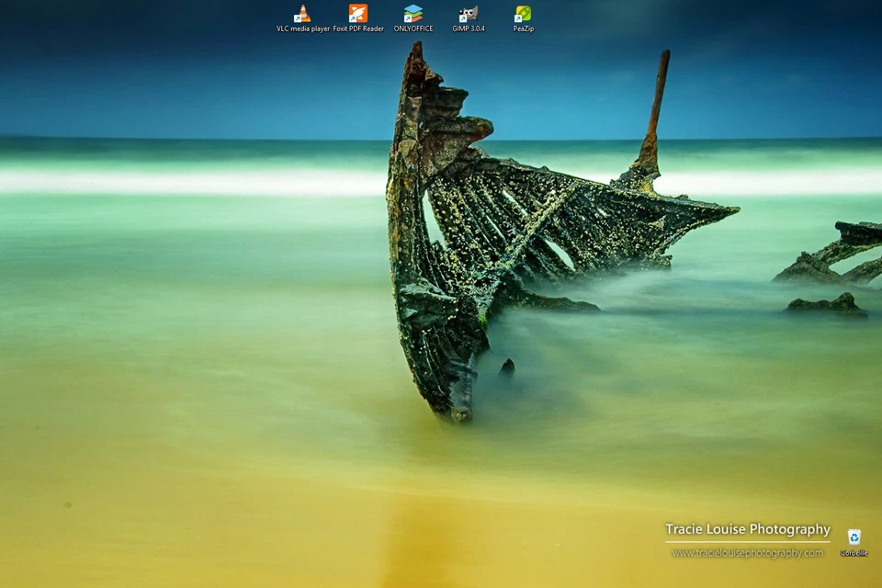Click the 'Foxit PDF Reader' text label
Screen dimensions: 882x588
point(358,29)
